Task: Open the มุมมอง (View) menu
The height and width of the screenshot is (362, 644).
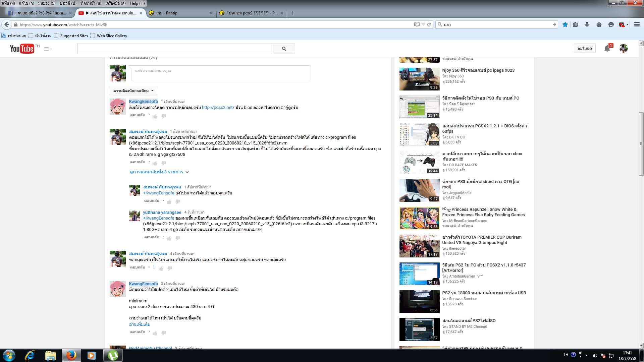Action: [x=47, y=3]
